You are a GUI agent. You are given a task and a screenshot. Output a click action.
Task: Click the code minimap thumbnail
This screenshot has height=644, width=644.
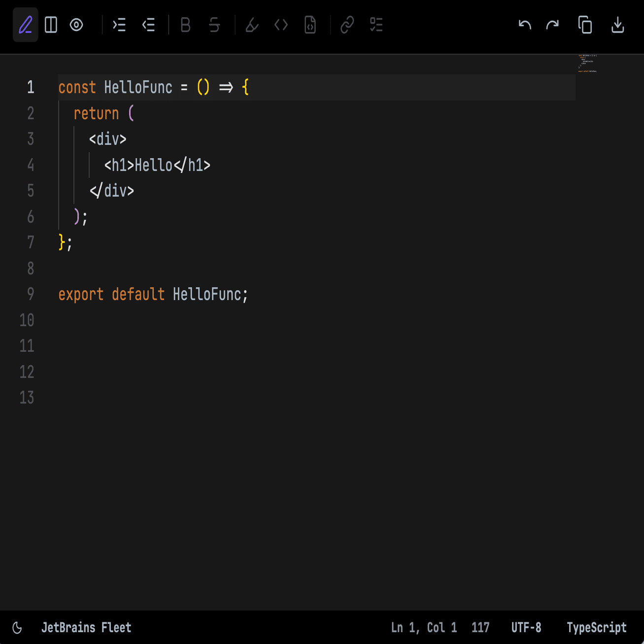587,64
